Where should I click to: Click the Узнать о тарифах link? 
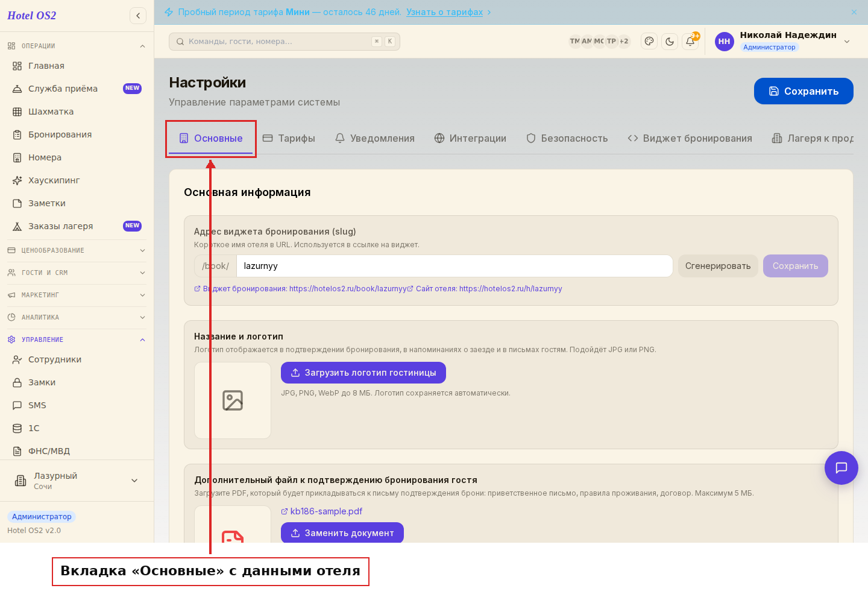[x=444, y=12]
